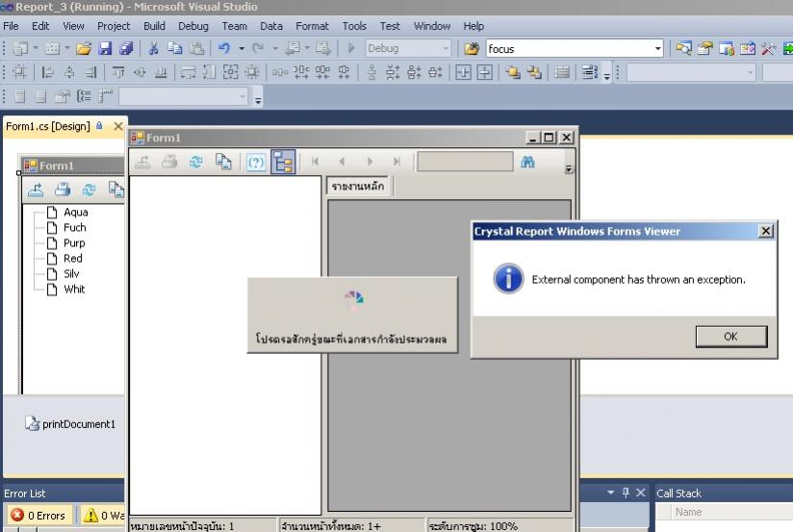Open the Window menu
793x532 pixels.
coord(432,26)
